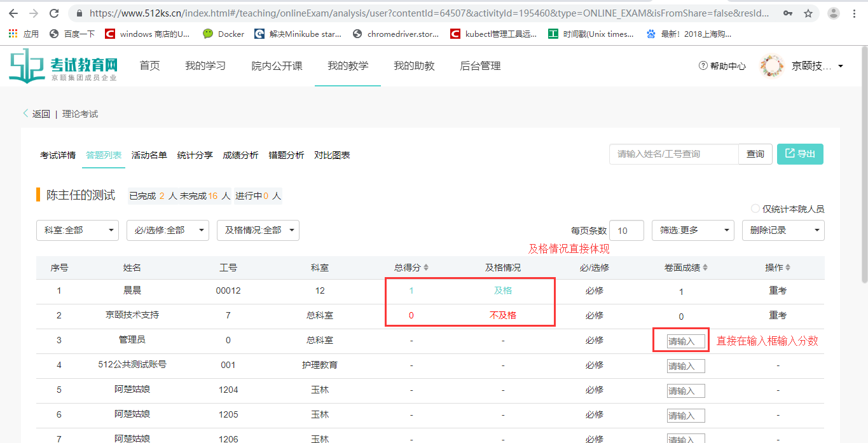
Task: Switch to the 对比图表 tab
Action: pos(332,155)
